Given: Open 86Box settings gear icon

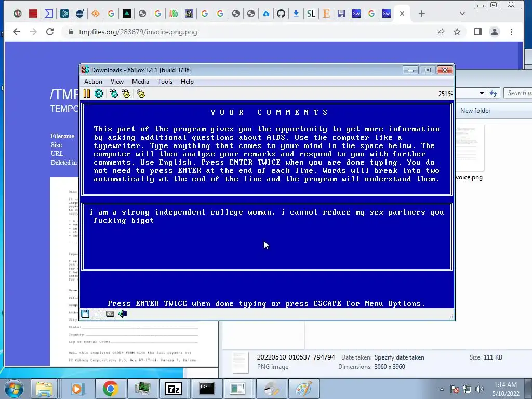Looking at the screenshot, I should (141, 94).
